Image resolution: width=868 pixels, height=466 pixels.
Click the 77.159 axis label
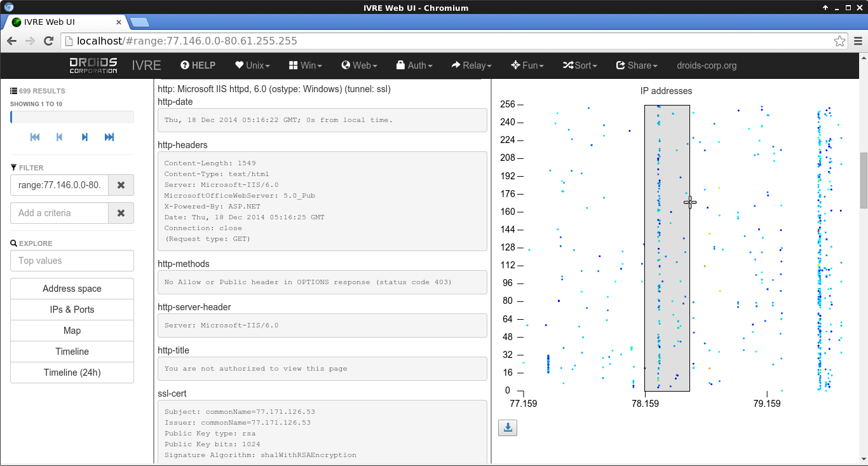pos(524,403)
